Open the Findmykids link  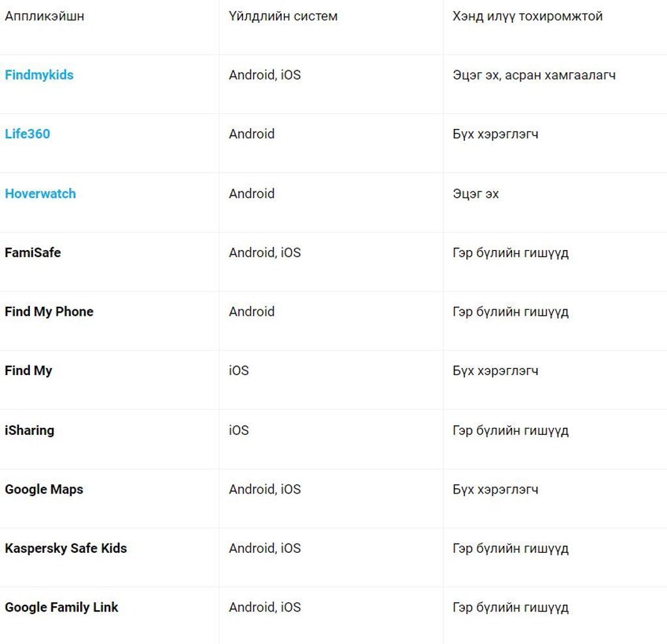(39, 75)
